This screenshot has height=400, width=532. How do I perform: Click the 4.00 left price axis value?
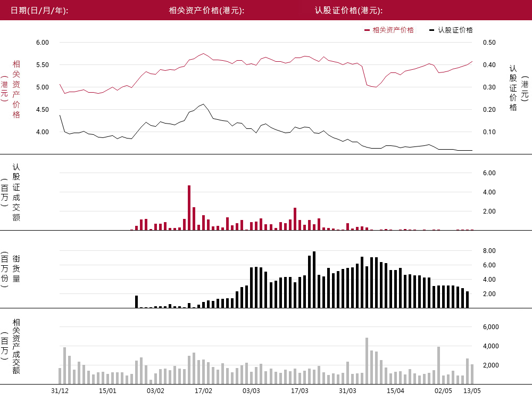[43, 132]
